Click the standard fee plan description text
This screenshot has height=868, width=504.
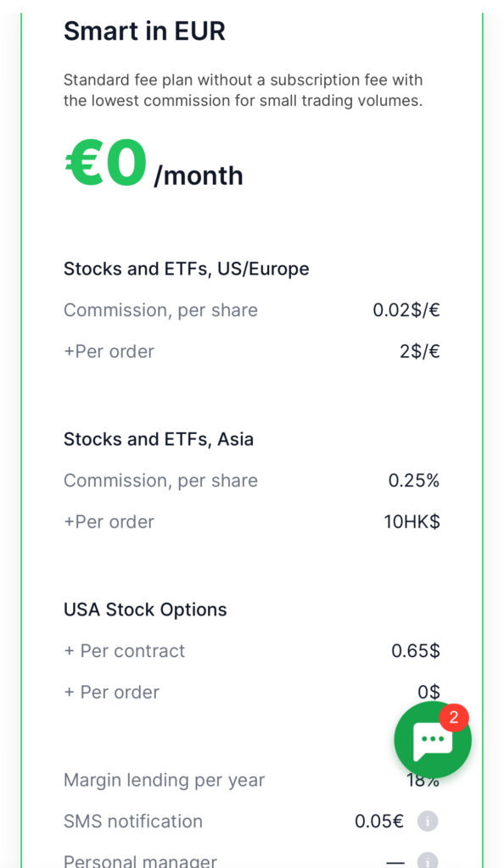(244, 90)
